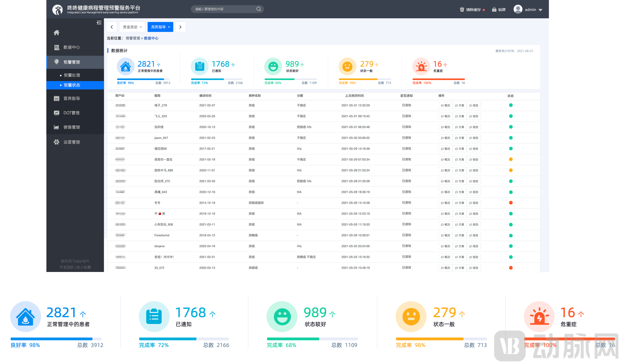Click the green smiley 状态较好 icon
Viewport: 621px width, 364px height.
pyautogui.click(x=273, y=66)
